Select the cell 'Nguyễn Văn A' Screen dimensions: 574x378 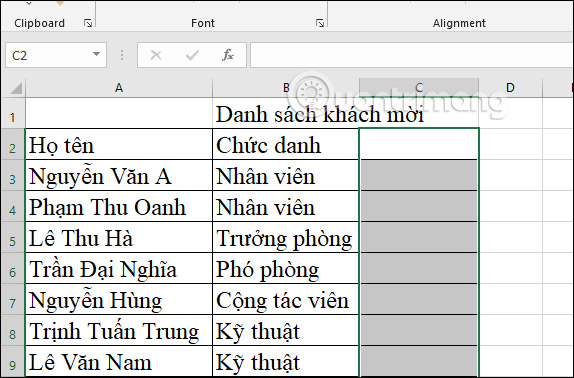[x=119, y=175]
